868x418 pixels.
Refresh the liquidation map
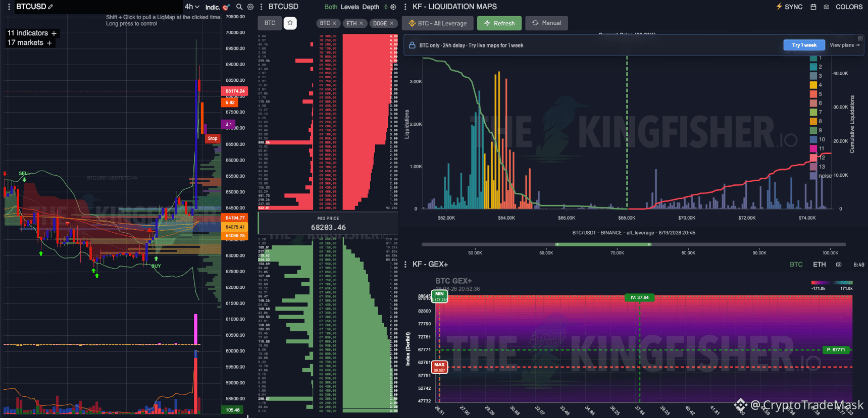point(499,23)
